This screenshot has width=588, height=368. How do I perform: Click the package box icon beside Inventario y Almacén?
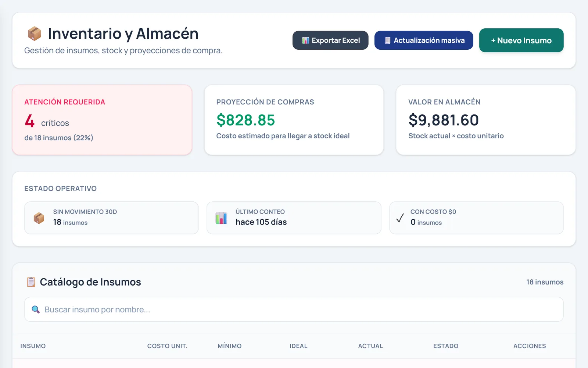pos(35,33)
